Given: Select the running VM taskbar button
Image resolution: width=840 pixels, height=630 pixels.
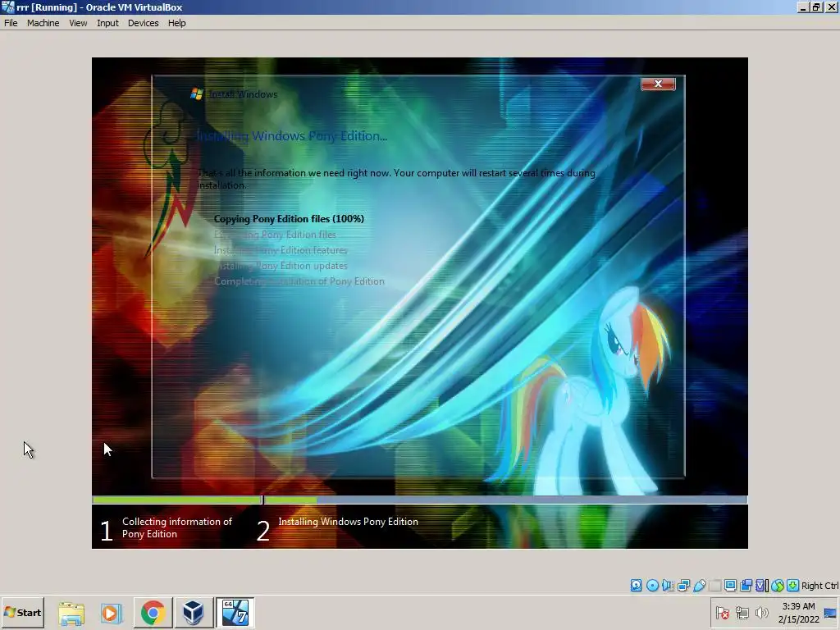Looking at the screenshot, I should [235, 613].
